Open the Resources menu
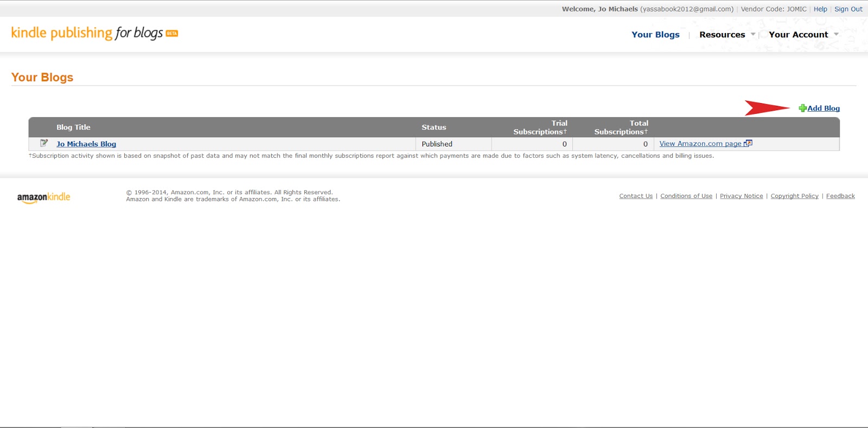 722,35
